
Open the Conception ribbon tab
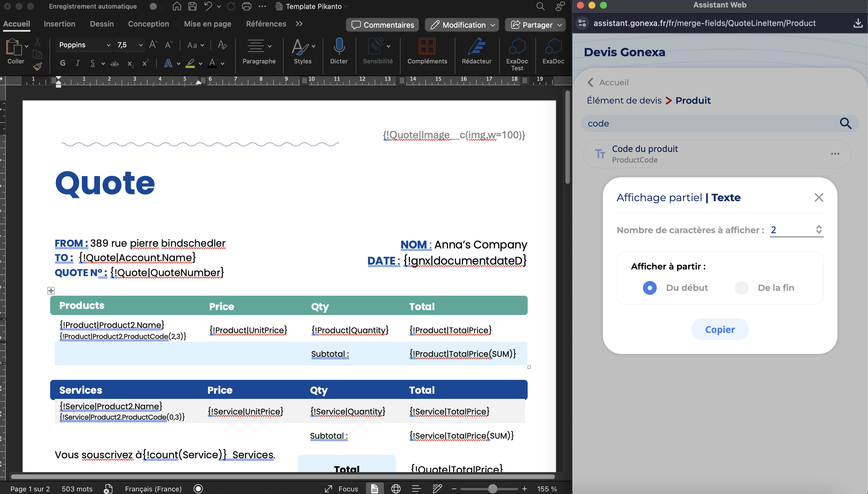(148, 24)
